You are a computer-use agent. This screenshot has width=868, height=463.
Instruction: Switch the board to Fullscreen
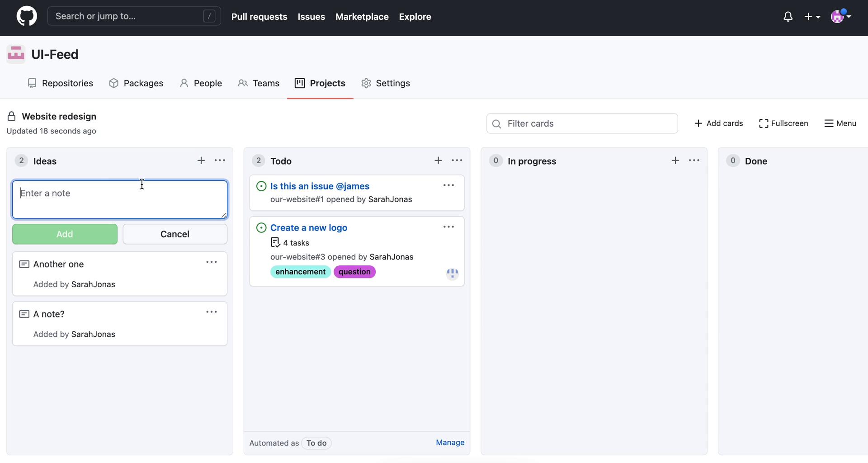(783, 123)
